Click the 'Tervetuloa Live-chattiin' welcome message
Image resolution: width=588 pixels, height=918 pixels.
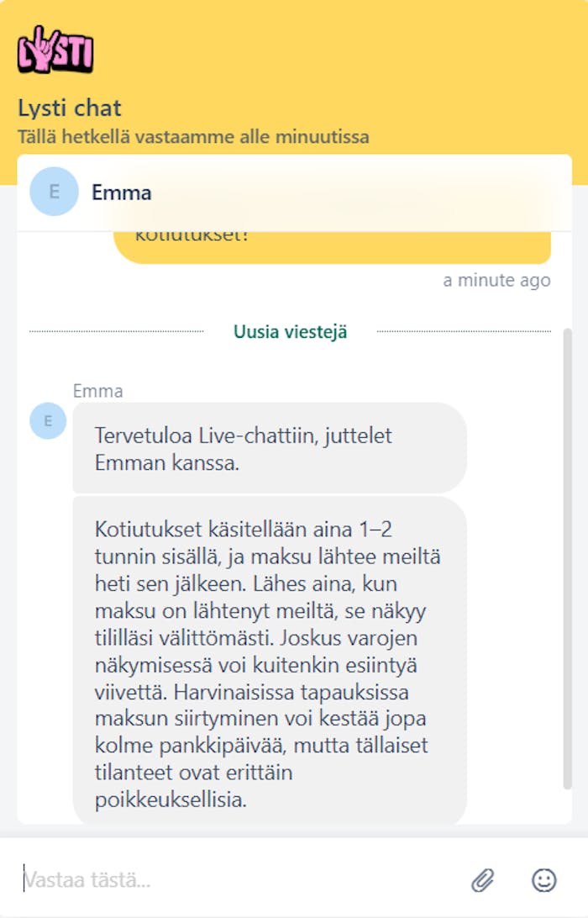pos(269,449)
